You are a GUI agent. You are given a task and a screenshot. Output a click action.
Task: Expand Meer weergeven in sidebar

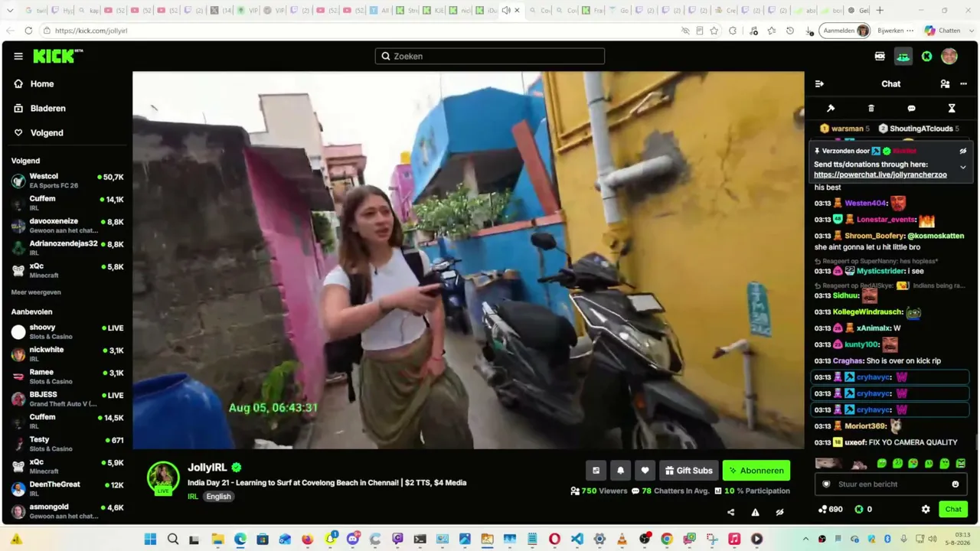pyautogui.click(x=36, y=292)
